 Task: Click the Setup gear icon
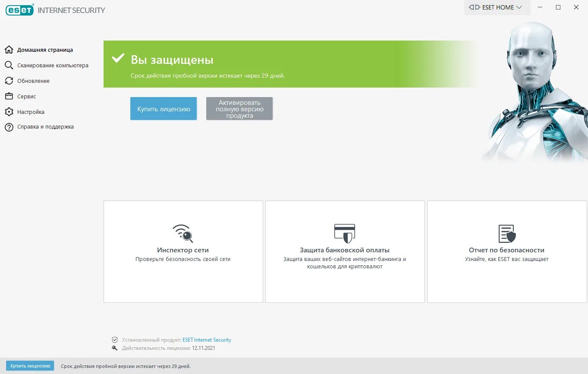(9, 112)
